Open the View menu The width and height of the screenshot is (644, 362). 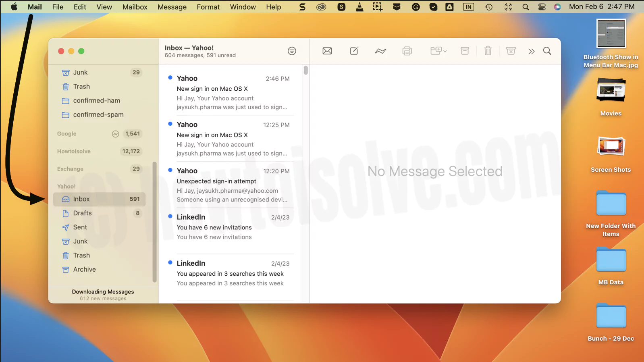[x=104, y=7]
